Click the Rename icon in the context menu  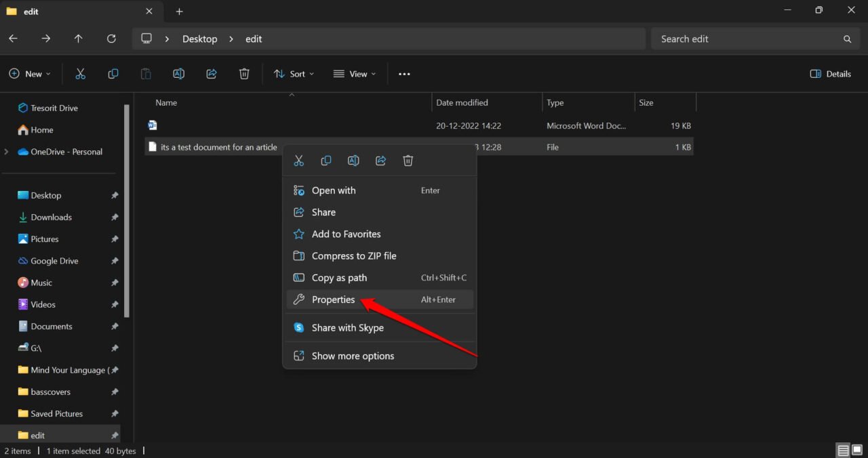(353, 161)
